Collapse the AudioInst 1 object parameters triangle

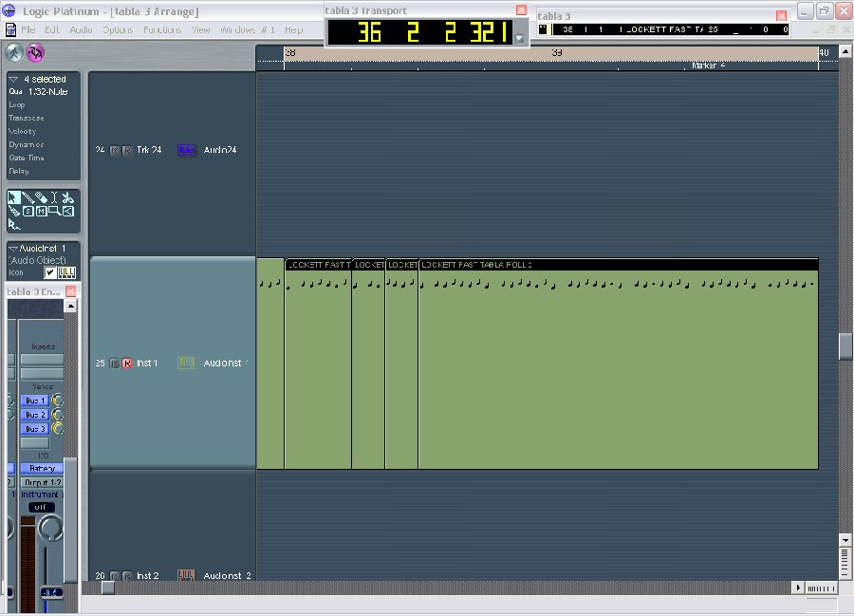coord(13,249)
